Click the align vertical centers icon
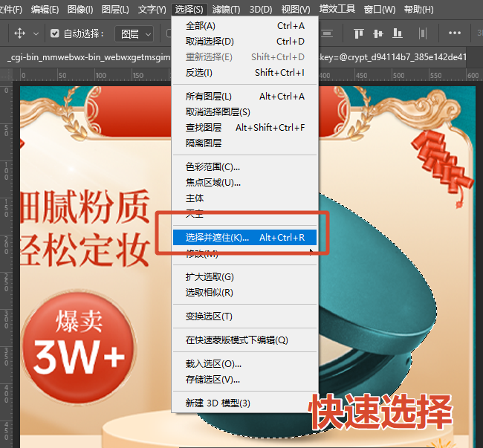This screenshot has width=483, height=448. pyautogui.click(x=378, y=33)
